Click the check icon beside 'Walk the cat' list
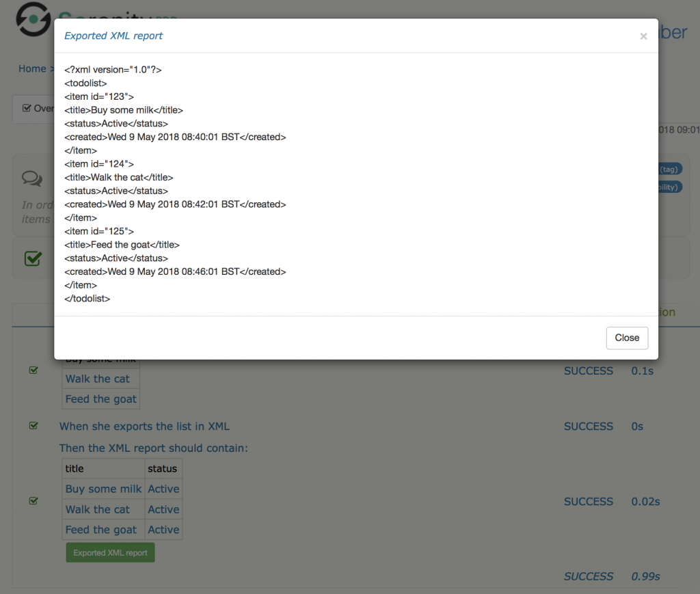 pos(33,370)
